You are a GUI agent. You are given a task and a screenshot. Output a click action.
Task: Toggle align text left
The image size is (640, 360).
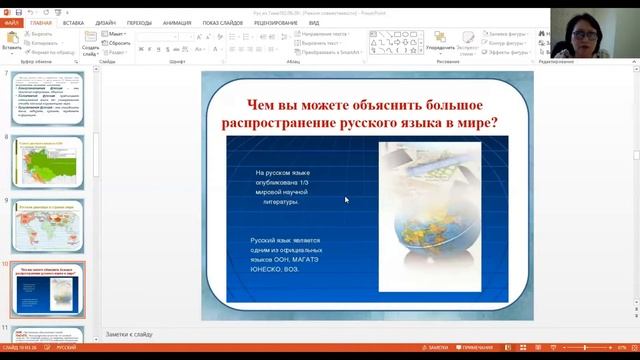232,49
